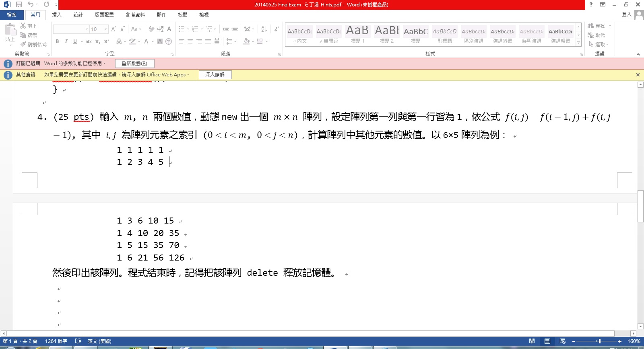This screenshot has width=644, height=349.
Task: Click the Save icon in quick access toolbar
Action: coord(19,4)
